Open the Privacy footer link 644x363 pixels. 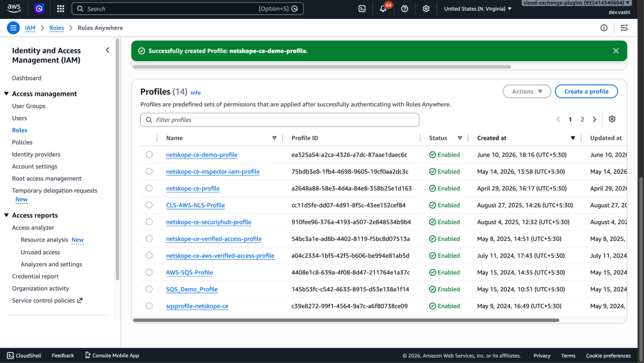(541, 355)
